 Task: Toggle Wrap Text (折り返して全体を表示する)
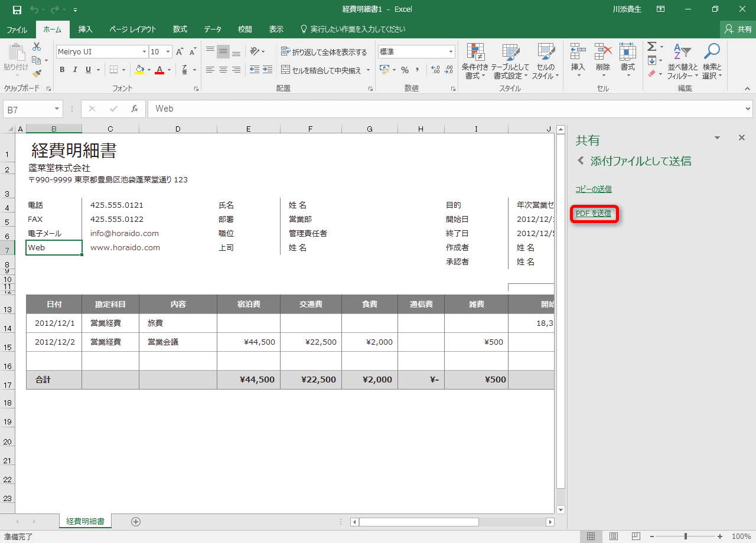click(x=324, y=52)
